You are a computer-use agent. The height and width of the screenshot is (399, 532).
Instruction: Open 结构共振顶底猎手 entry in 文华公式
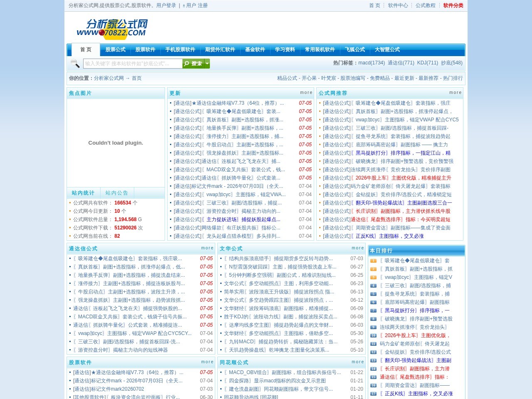pyautogui.click(x=278, y=259)
